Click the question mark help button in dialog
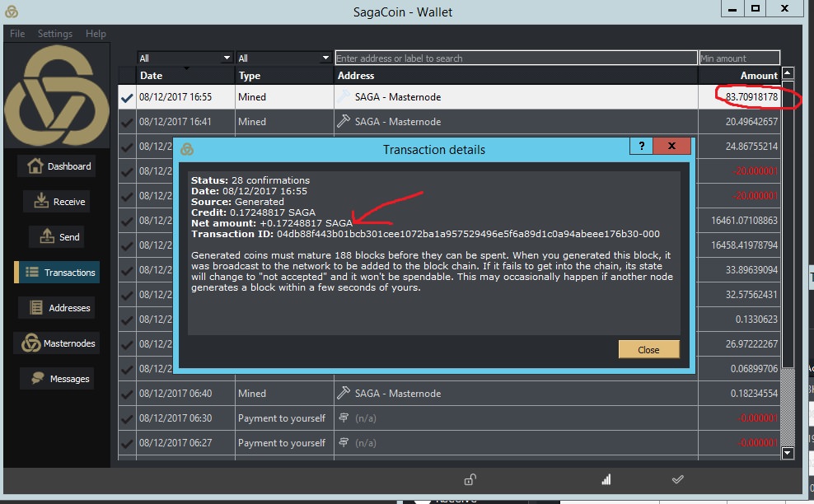 (641, 146)
